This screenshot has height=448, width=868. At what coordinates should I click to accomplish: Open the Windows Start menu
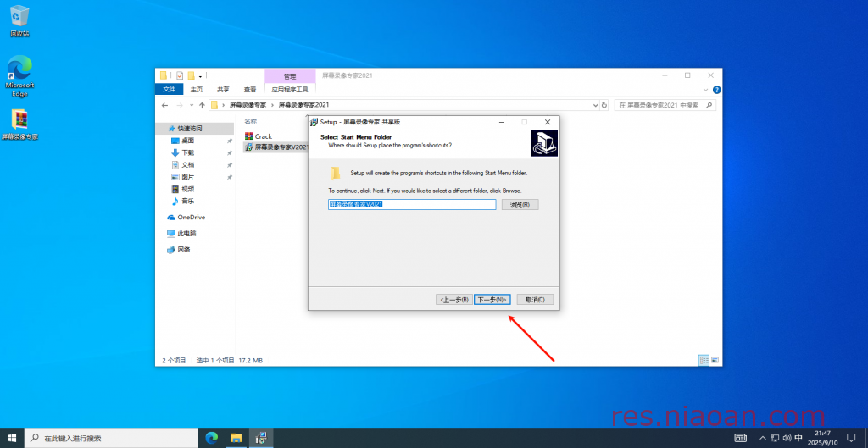click(12, 438)
